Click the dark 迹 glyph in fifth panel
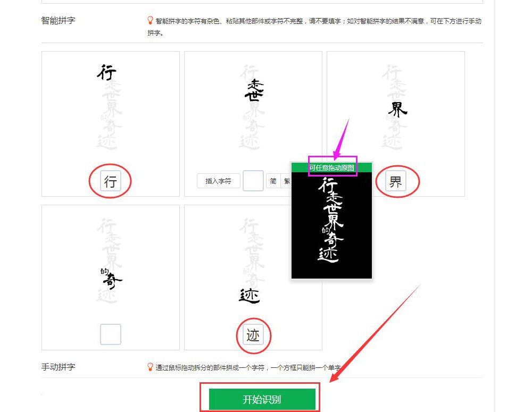 pos(250,296)
